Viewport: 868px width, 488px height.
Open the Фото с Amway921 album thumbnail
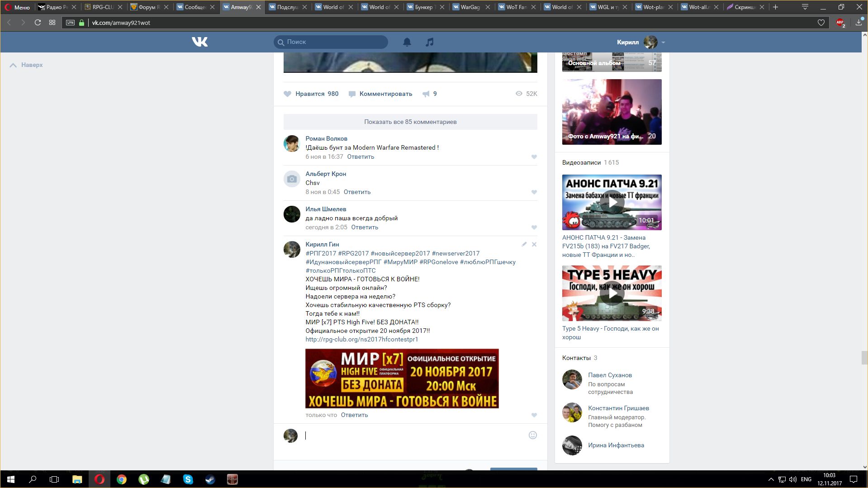(612, 112)
